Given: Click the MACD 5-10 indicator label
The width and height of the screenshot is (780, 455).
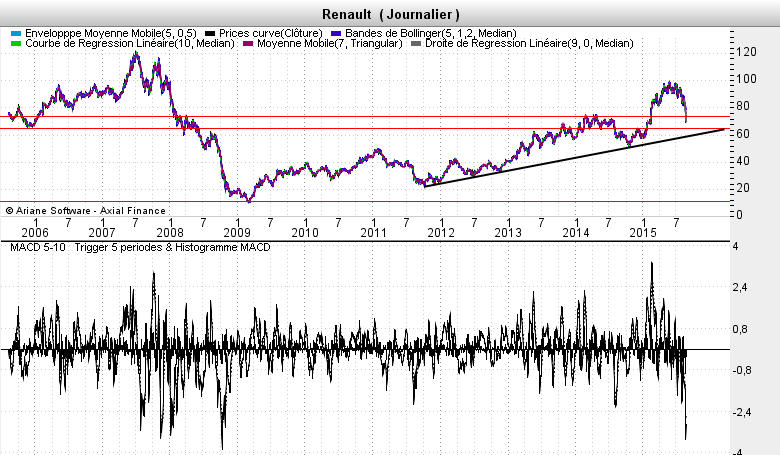Looking at the screenshot, I should coord(38,247).
